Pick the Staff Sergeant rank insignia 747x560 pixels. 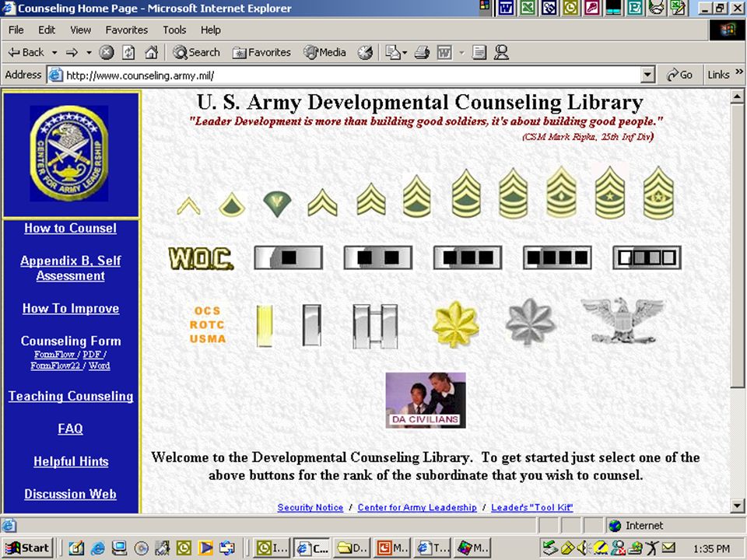pos(417,196)
